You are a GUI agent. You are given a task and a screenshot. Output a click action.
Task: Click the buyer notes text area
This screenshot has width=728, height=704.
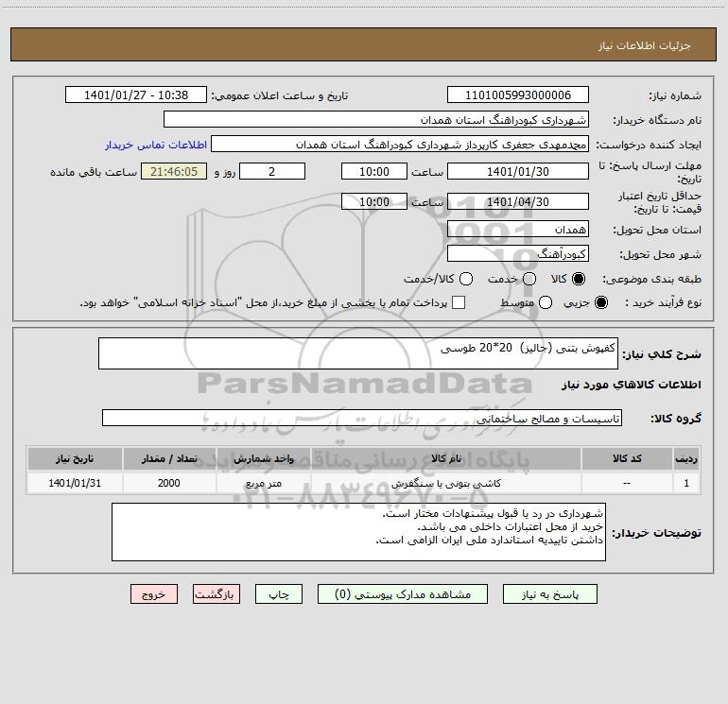[x=358, y=532]
